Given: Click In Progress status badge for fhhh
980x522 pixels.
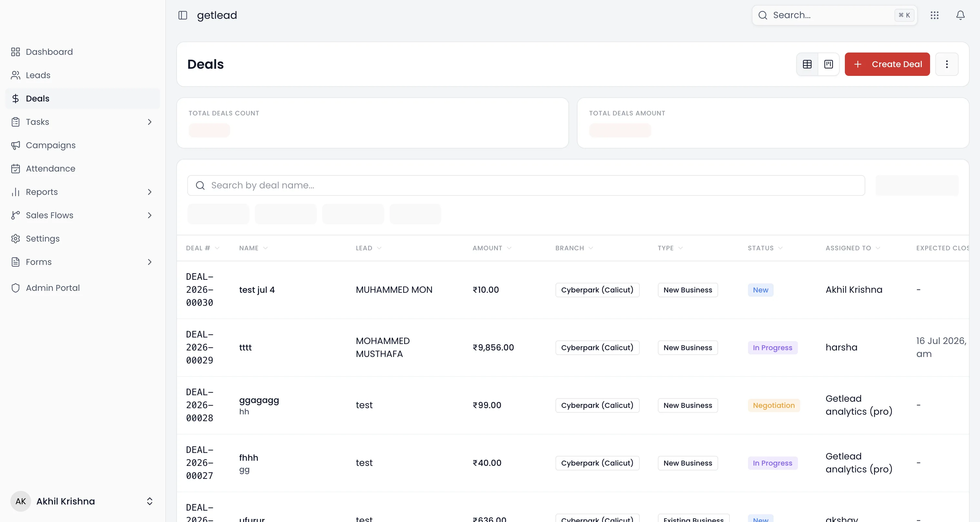Looking at the screenshot, I should coord(772,463).
